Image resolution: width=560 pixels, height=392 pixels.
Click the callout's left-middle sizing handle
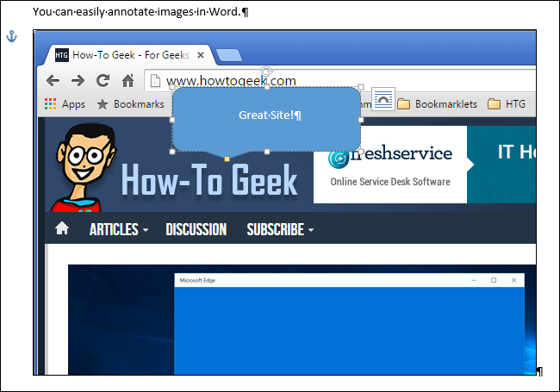pyautogui.click(x=172, y=120)
